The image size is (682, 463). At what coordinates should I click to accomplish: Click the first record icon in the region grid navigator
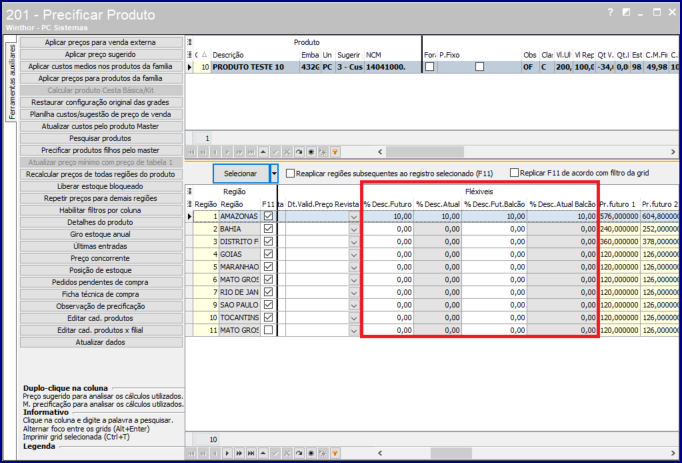(x=191, y=453)
